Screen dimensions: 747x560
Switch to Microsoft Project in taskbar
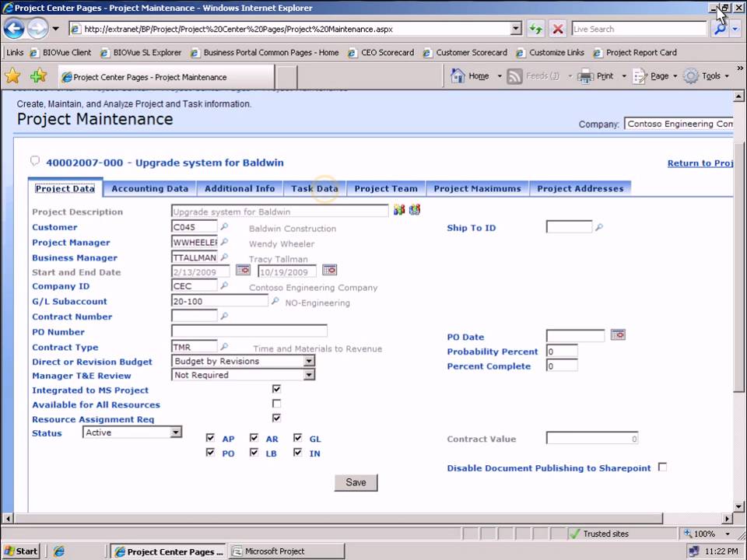(287, 551)
